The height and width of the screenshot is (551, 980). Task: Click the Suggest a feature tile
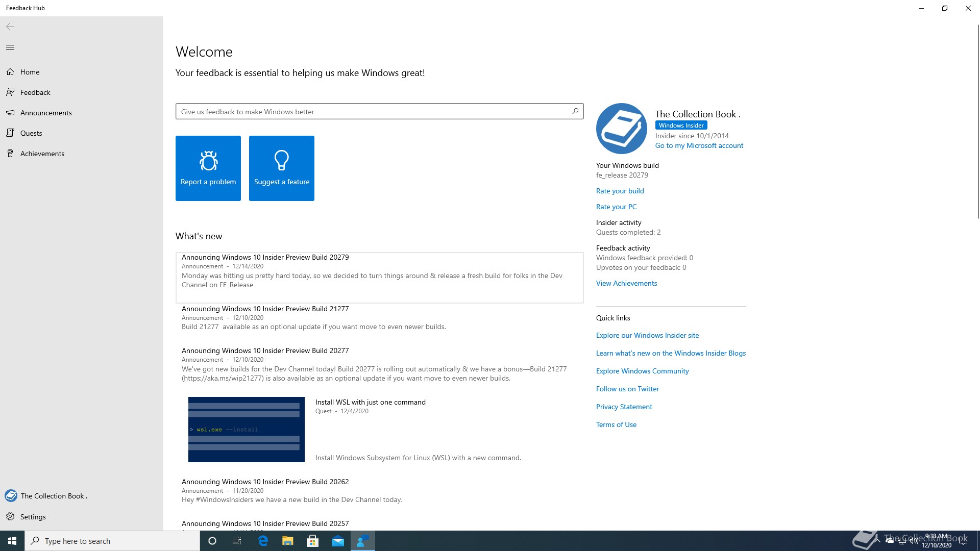pyautogui.click(x=282, y=168)
